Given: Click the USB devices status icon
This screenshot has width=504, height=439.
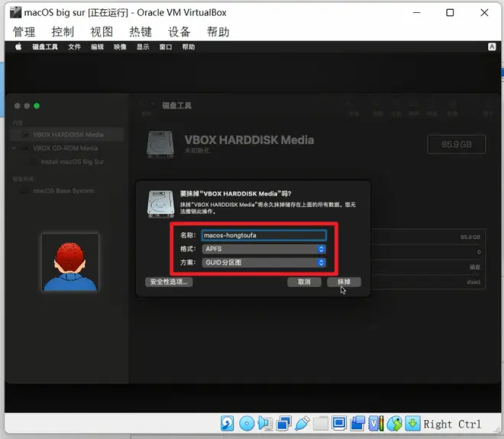Looking at the screenshot, I should click(302, 423).
